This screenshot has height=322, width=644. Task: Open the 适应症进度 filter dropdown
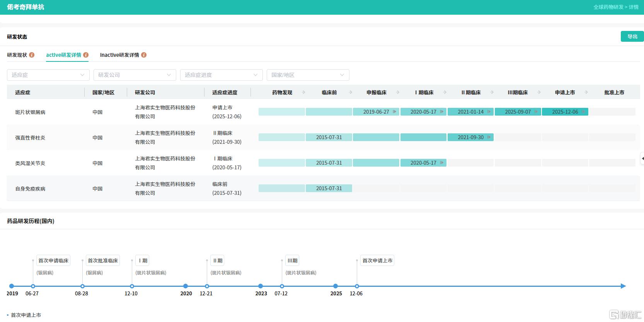221,75
